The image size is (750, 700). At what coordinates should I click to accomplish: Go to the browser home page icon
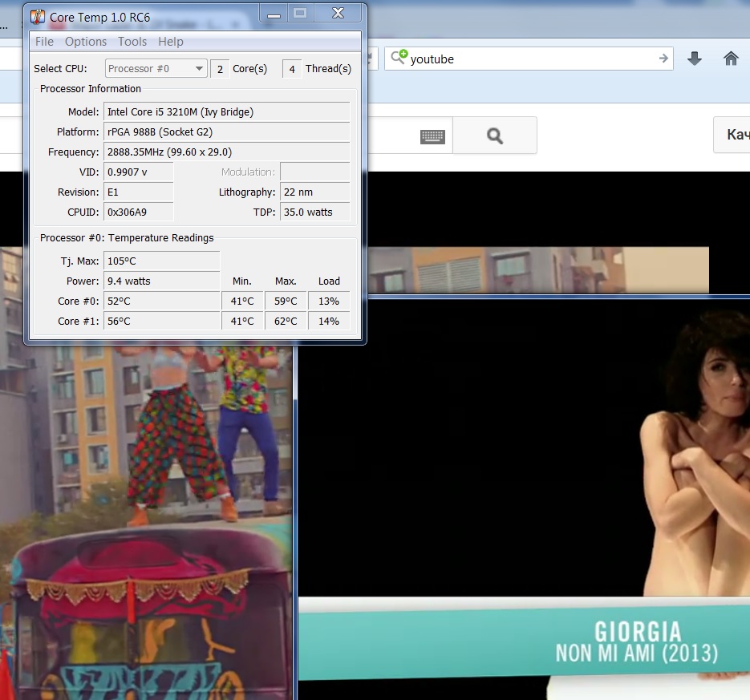tap(731, 59)
